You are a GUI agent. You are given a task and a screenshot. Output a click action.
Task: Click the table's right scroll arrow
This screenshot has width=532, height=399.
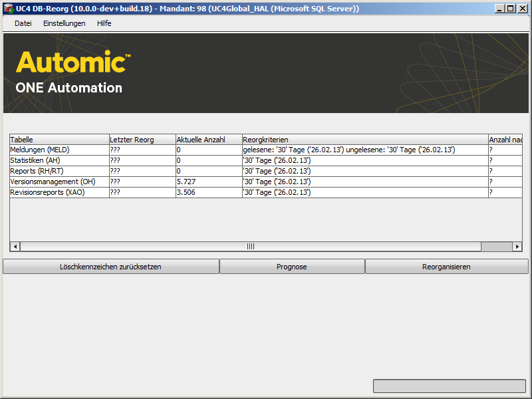tap(517, 247)
